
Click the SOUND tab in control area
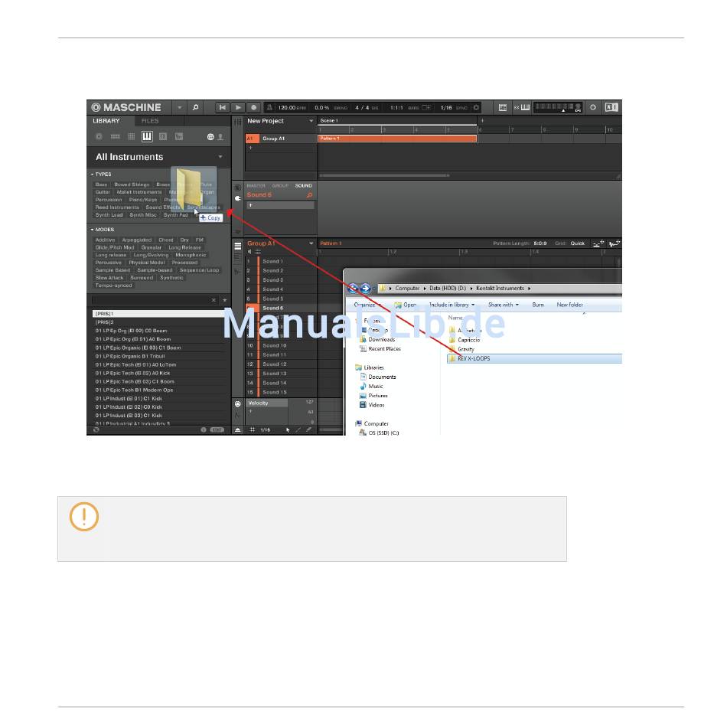(304, 186)
